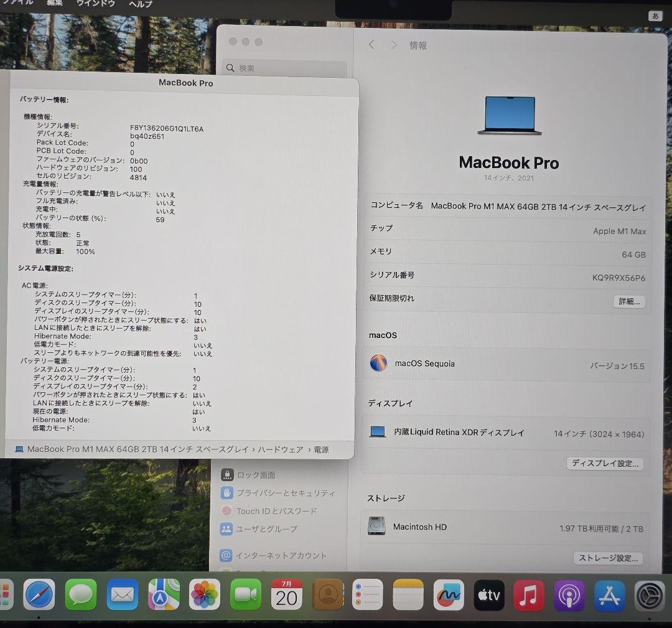The height and width of the screenshot is (628, 672).
Task: Open the Messages app in the Dock
Action: point(80,594)
